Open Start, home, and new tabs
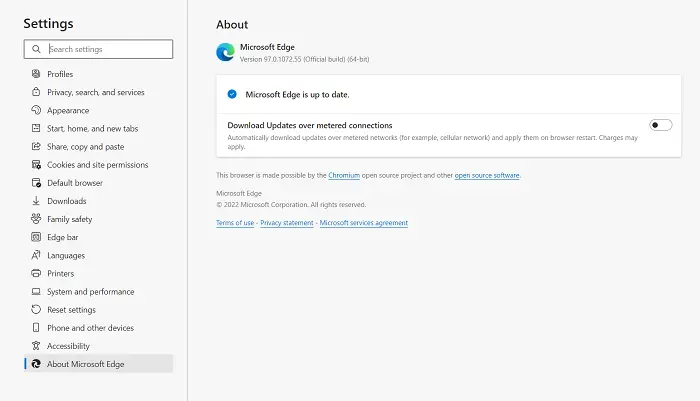This screenshot has width=700, height=401. point(98,128)
